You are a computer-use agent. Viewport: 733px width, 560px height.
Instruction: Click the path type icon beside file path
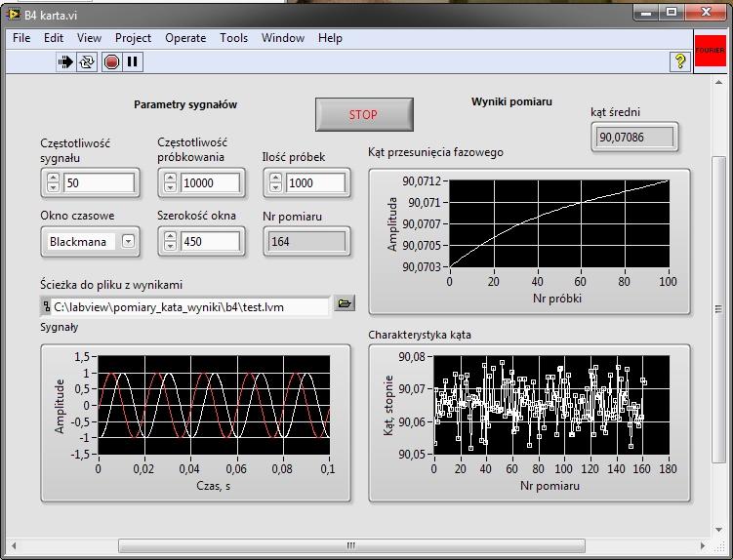click(x=46, y=306)
